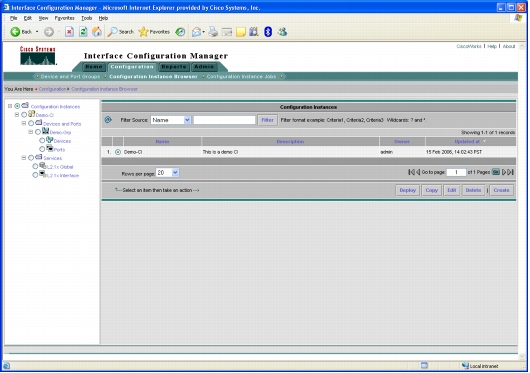Go to last page arrow in pagination
Viewport: 530px width, 373px height.
(511, 172)
